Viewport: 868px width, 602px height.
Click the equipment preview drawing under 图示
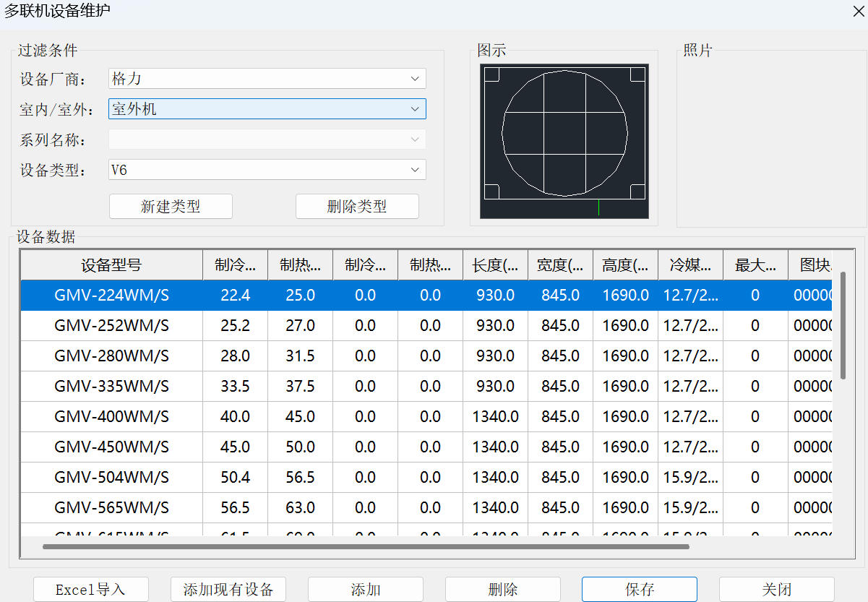(564, 141)
